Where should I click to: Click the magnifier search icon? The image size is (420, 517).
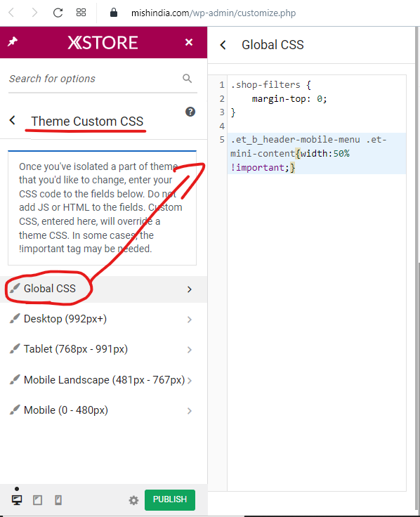(x=188, y=79)
